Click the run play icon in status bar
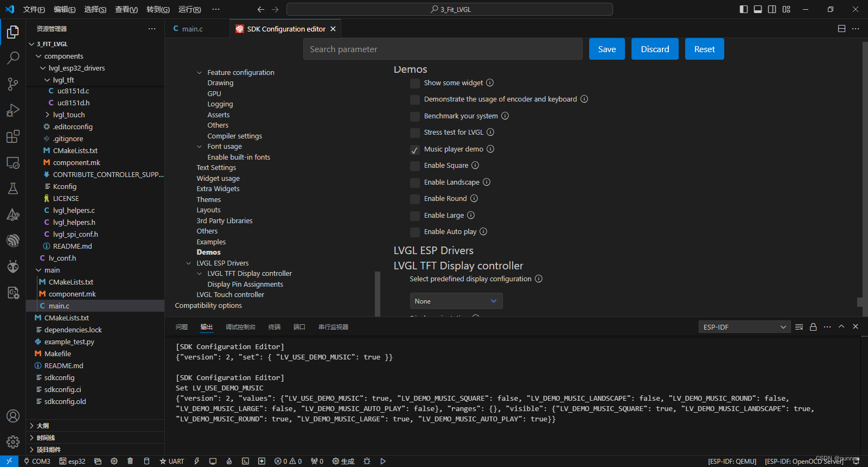The height and width of the screenshot is (467, 868). pyautogui.click(x=383, y=461)
